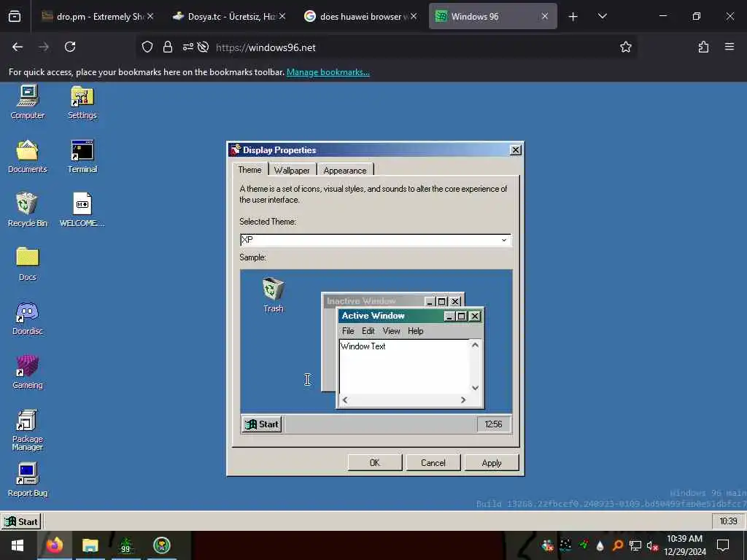Open the browser extensions icon
The image size is (747, 560).
[703, 47]
